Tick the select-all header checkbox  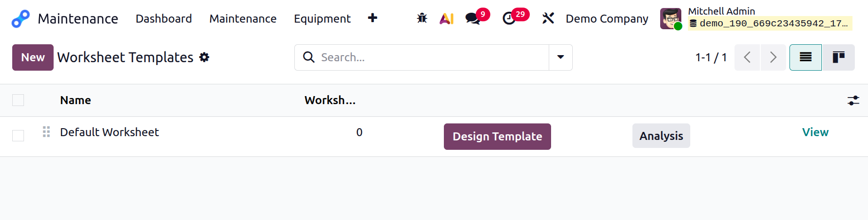tap(18, 100)
